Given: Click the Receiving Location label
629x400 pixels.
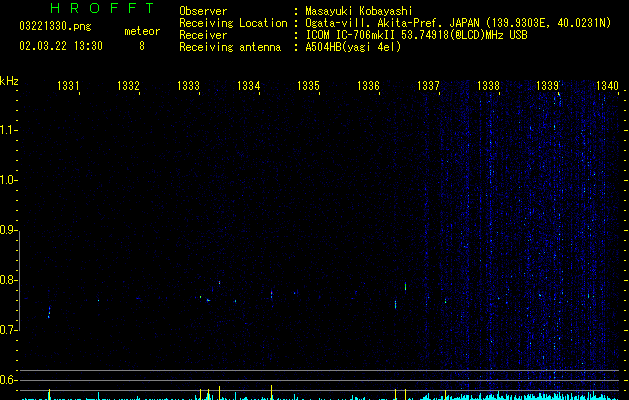Looking at the screenshot, I should pos(233,23).
